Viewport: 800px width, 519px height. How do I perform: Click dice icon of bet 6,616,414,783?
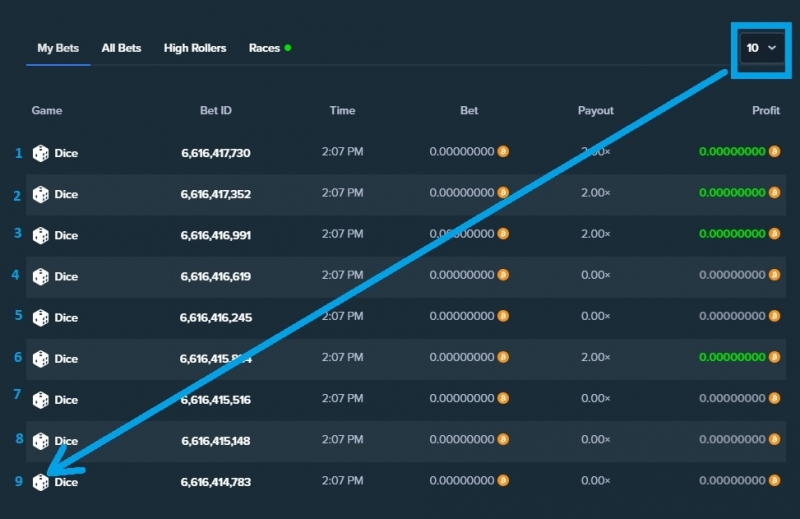coord(40,482)
